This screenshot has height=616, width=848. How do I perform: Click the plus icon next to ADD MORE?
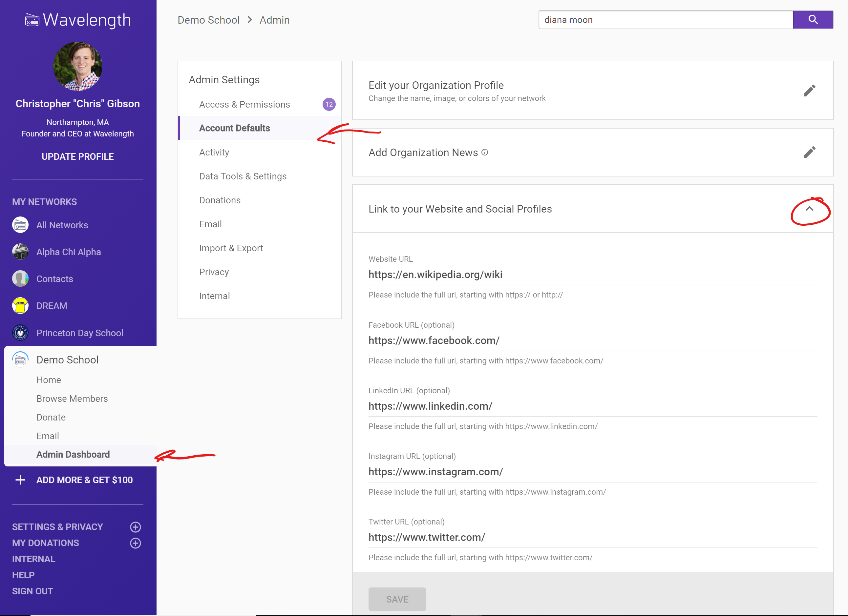pyautogui.click(x=20, y=480)
